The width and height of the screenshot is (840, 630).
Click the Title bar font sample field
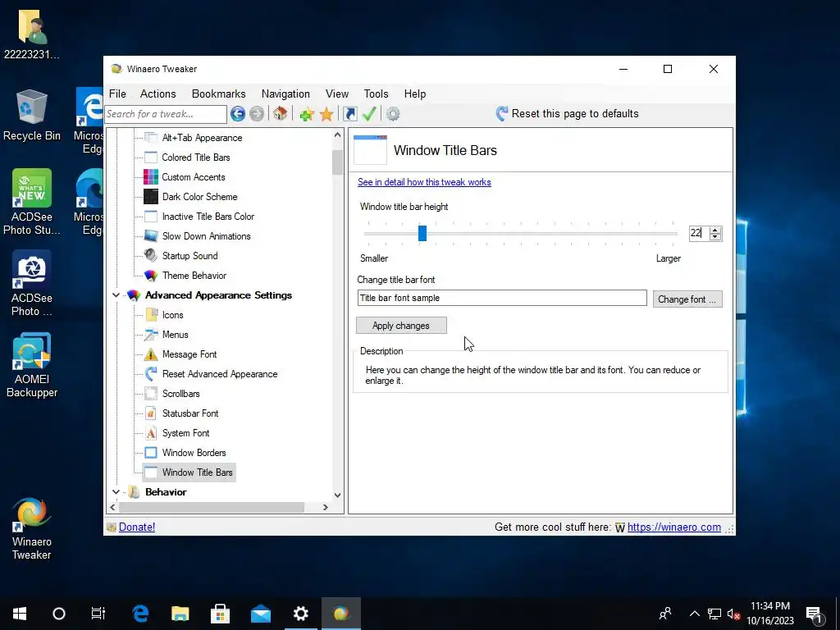502,298
